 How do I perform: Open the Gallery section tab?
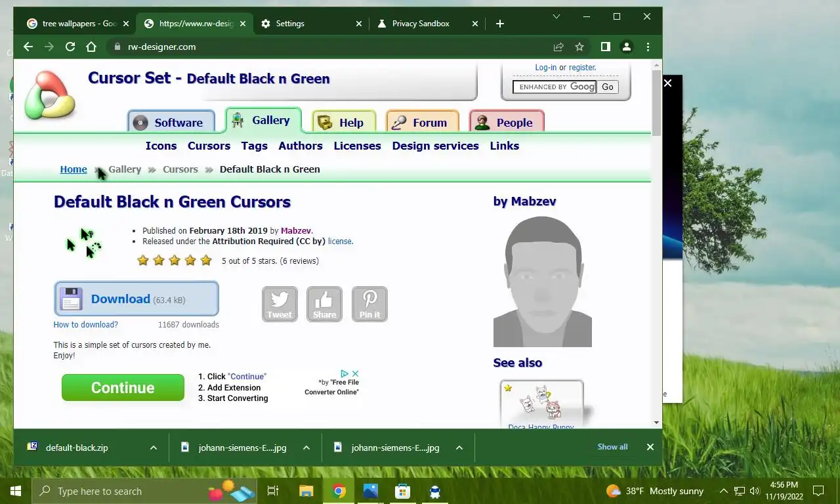point(263,120)
